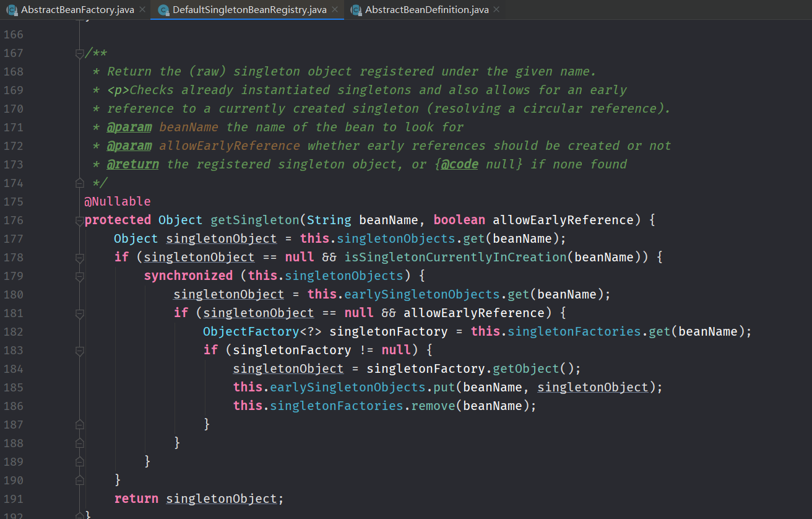Click singletonFactories on line 182
Viewport: 812px width, 519px height.
click(x=574, y=331)
